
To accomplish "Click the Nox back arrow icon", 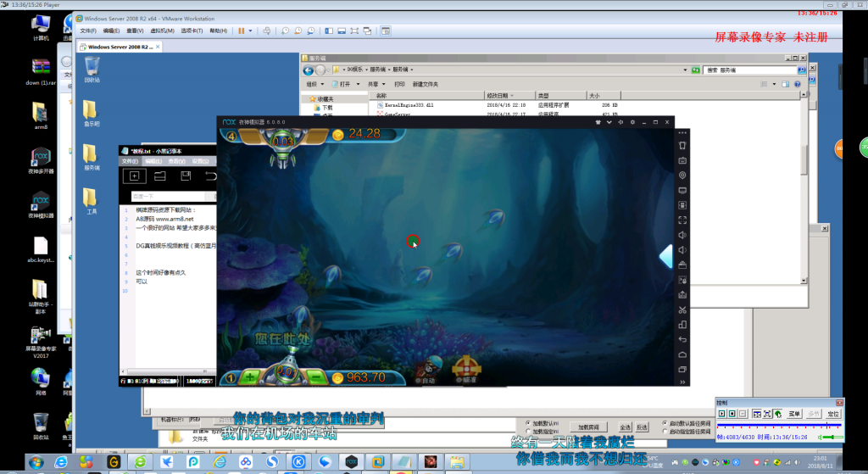I will (682, 339).
